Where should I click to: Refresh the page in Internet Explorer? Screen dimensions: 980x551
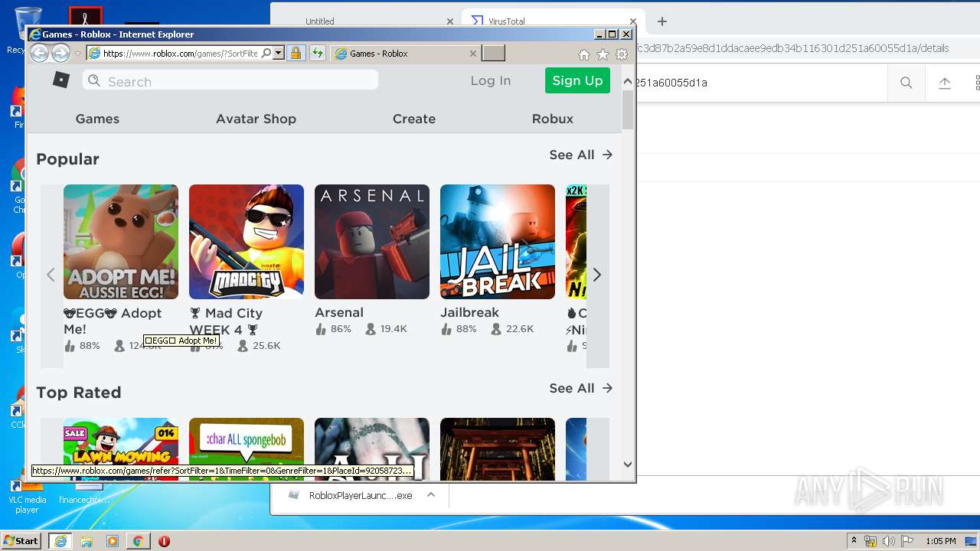point(317,53)
